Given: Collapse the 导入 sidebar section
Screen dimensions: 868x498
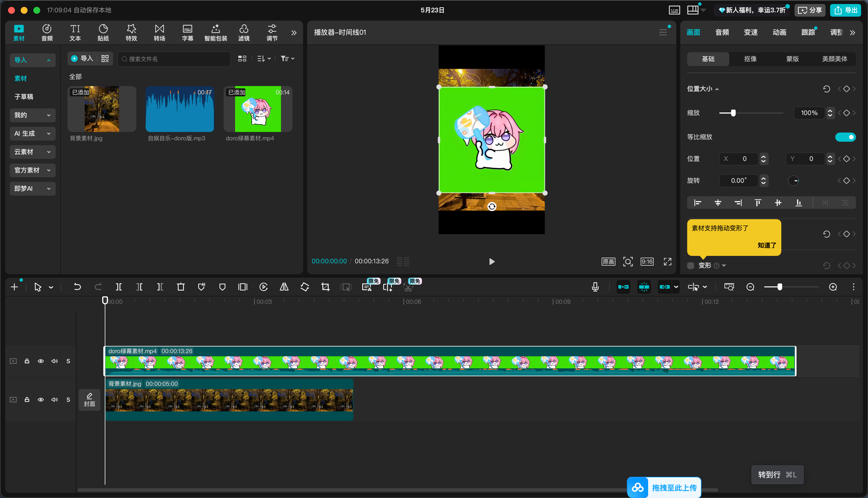Looking at the screenshot, I should pyautogui.click(x=32, y=60).
